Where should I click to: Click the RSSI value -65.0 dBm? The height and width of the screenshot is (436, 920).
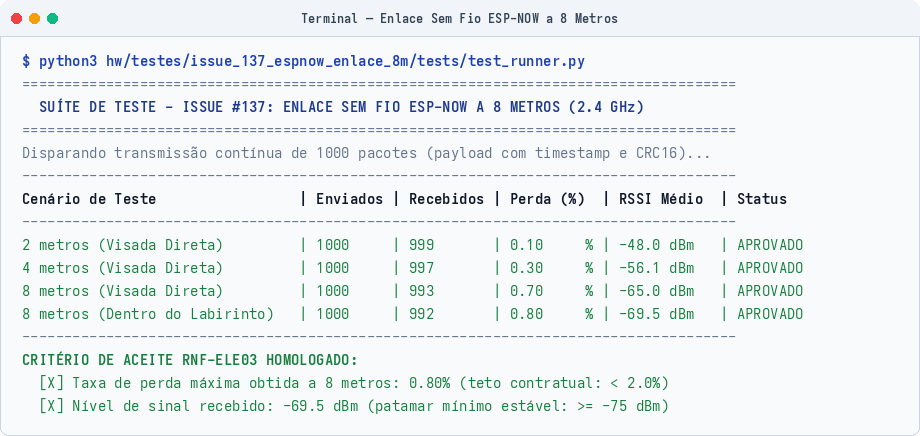pos(657,291)
